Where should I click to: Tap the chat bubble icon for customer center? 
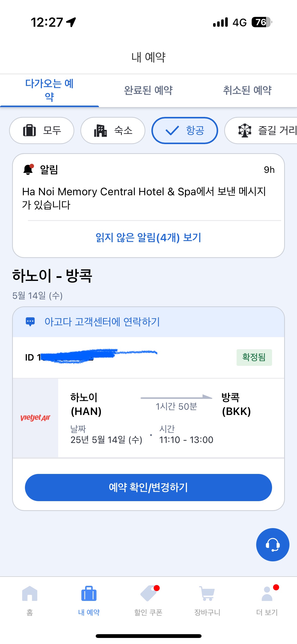pyautogui.click(x=30, y=322)
